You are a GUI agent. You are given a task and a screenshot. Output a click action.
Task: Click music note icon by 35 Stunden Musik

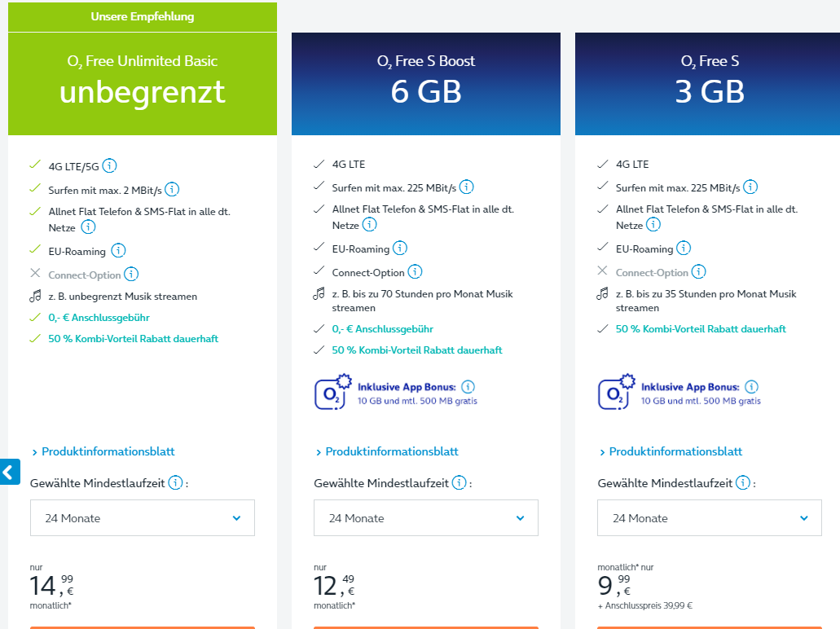pos(603,293)
